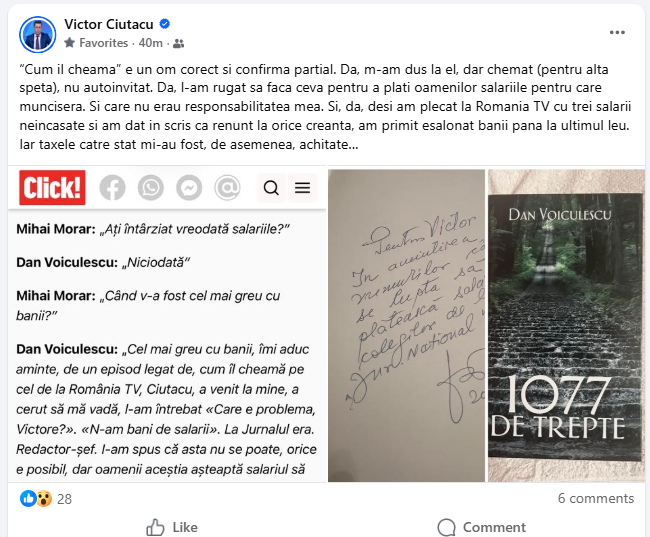This screenshot has height=537, width=650.
Task: Open the three-dots post options menu
Action: (617, 32)
